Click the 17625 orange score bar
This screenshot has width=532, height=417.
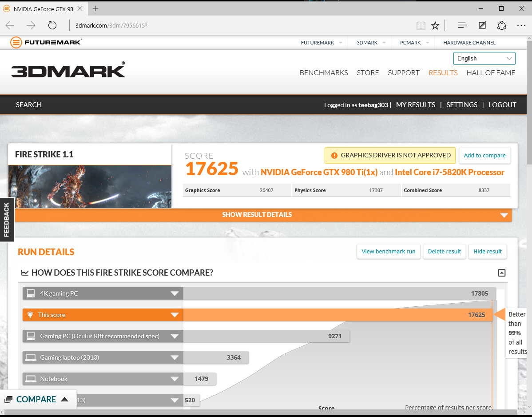(x=338, y=315)
